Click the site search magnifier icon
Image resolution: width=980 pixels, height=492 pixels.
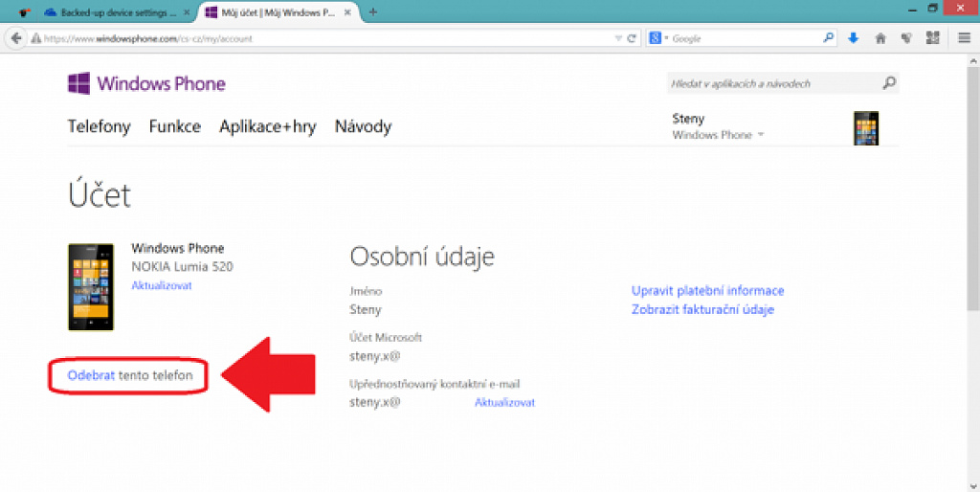tap(889, 82)
